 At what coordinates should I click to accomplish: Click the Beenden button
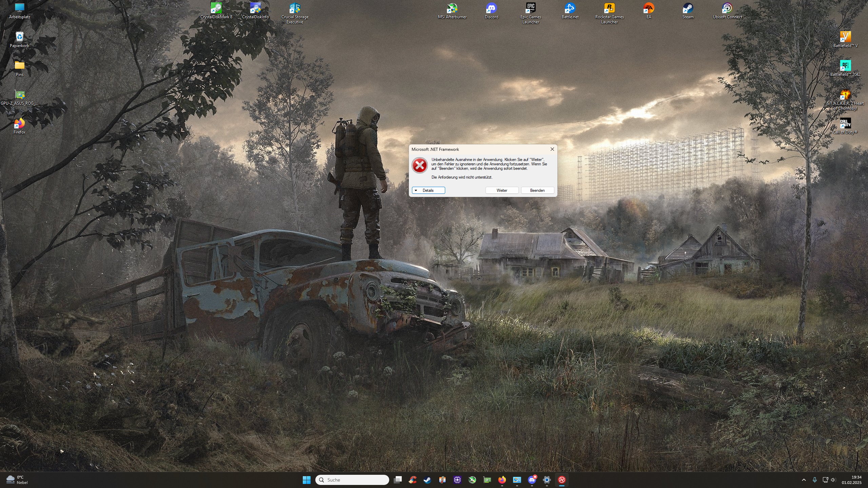click(x=537, y=190)
